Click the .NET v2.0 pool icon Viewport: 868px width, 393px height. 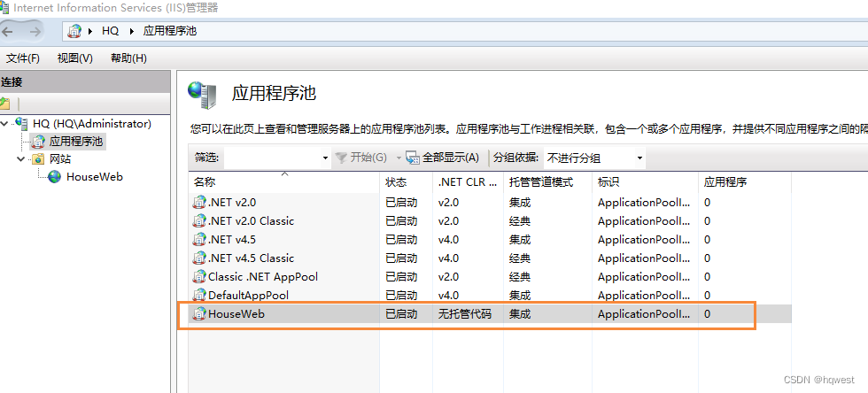coord(199,203)
